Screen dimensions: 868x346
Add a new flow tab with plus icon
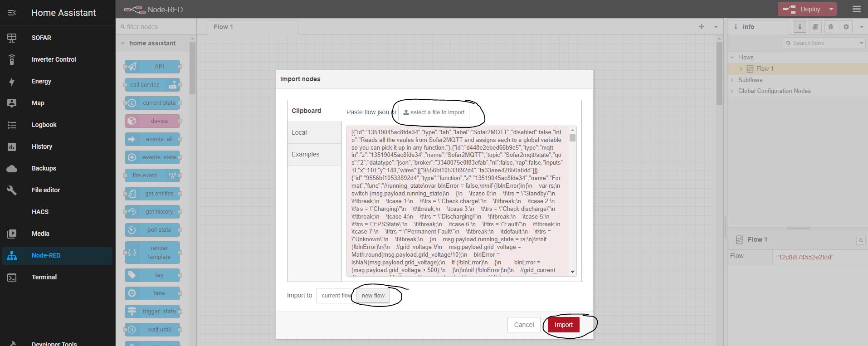(702, 27)
